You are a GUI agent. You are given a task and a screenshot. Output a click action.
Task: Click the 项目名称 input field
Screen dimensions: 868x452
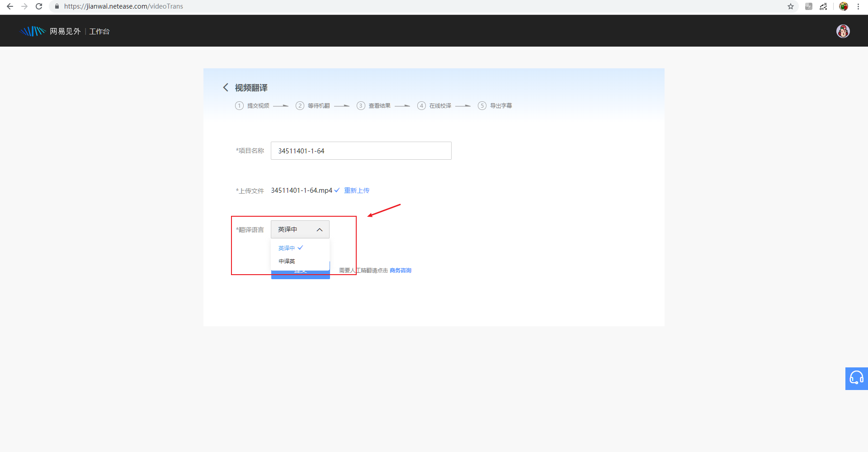coord(361,151)
